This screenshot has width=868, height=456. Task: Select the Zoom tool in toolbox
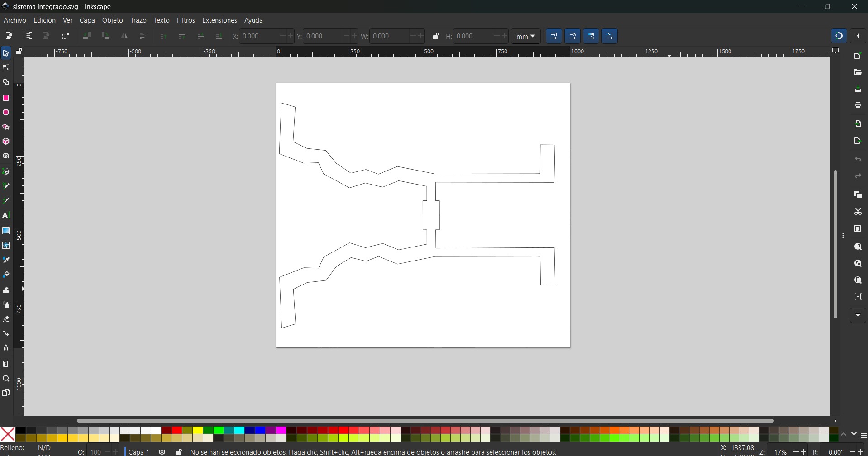[6, 379]
